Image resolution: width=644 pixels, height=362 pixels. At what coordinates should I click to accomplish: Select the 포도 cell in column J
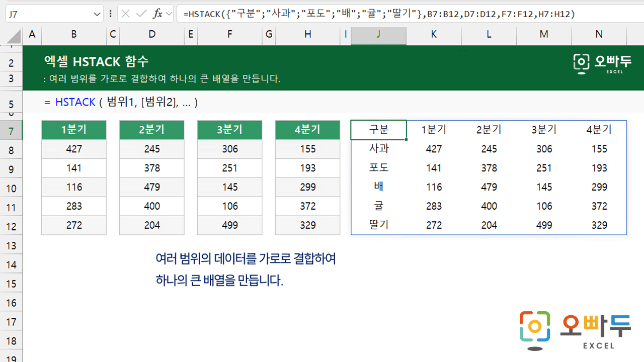pos(379,168)
